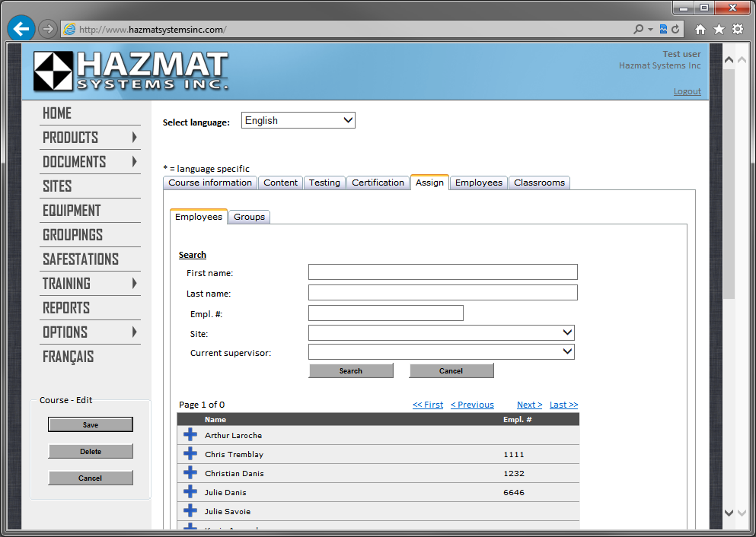Click plus icon next to Christian Danis
Image resolution: width=756 pixels, height=537 pixels.
tap(190, 473)
